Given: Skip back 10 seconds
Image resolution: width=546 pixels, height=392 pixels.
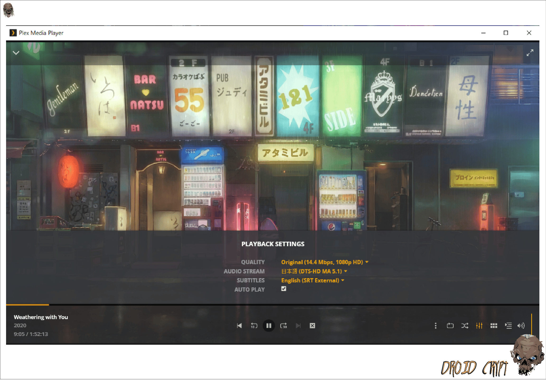Looking at the screenshot, I should coord(254,326).
